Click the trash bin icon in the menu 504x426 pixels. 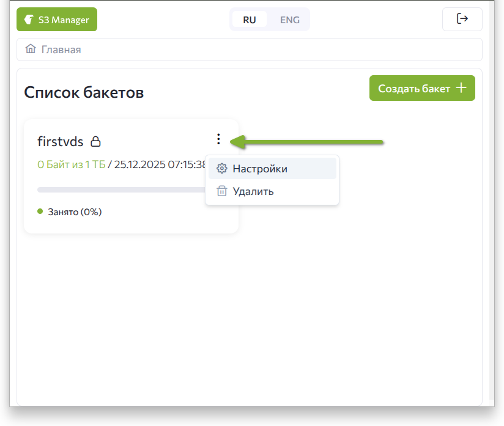(x=222, y=191)
